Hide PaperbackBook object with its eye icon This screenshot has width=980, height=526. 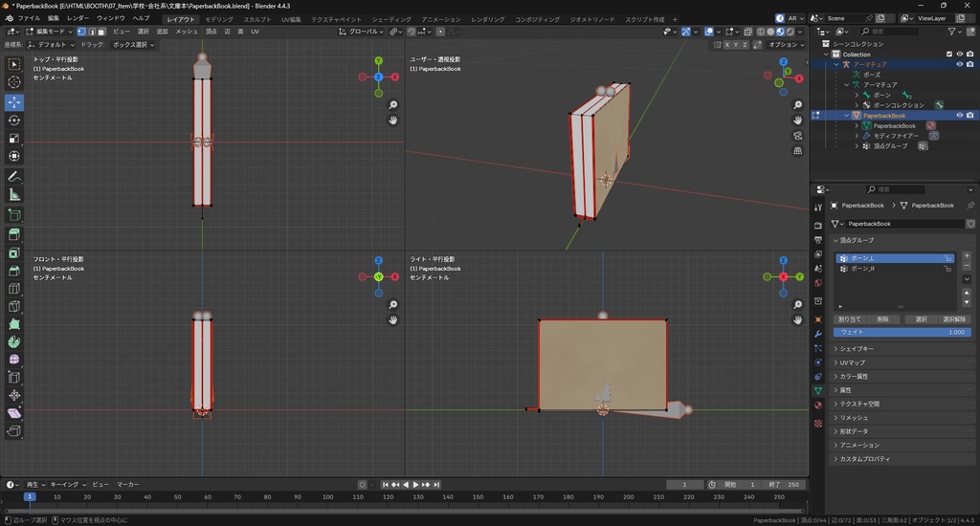(x=959, y=115)
